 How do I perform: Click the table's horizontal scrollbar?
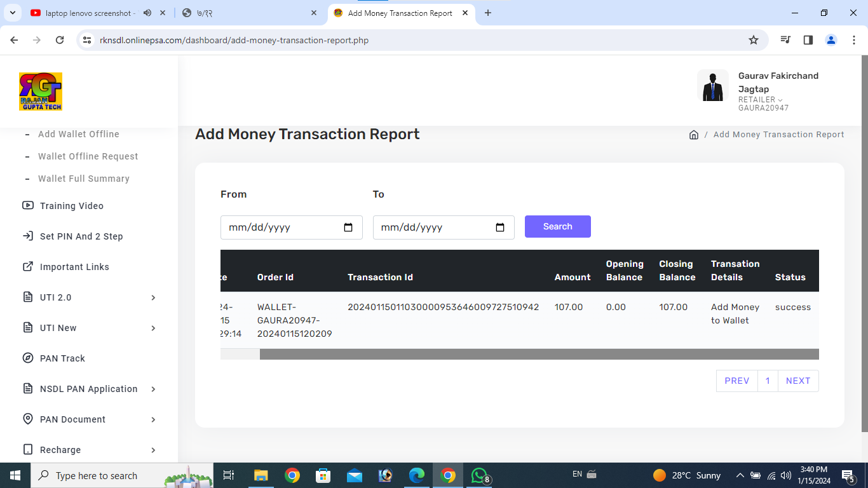(539, 354)
